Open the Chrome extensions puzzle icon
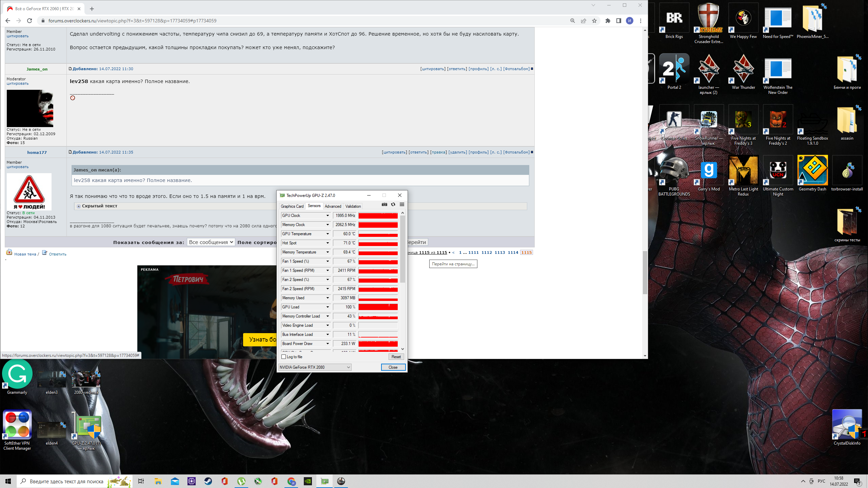Viewport: 868px width, 488px height. pyautogui.click(x=608, y=21)
